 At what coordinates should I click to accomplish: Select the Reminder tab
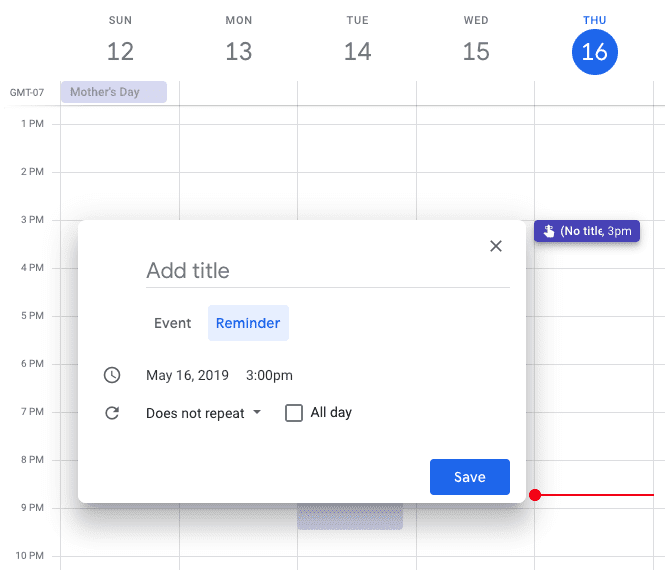coord(248,323)
